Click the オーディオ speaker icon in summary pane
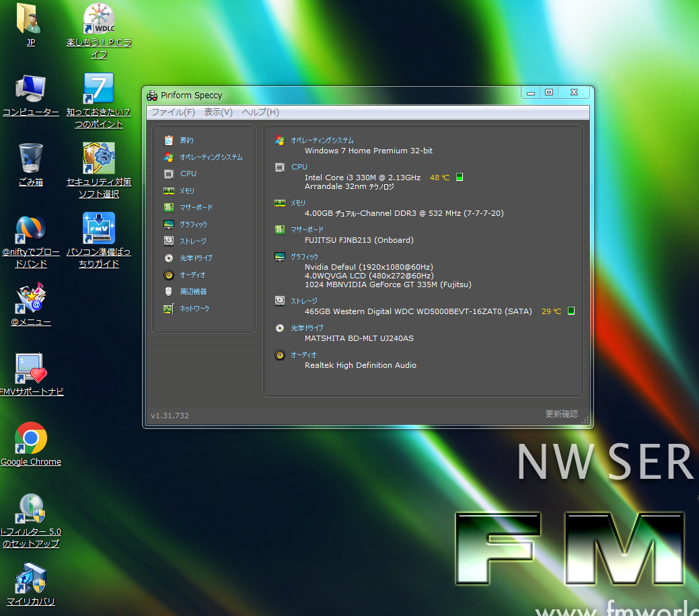Image resolution: width=699 pixels, height=616 pixels. click(x=280, y=355)
